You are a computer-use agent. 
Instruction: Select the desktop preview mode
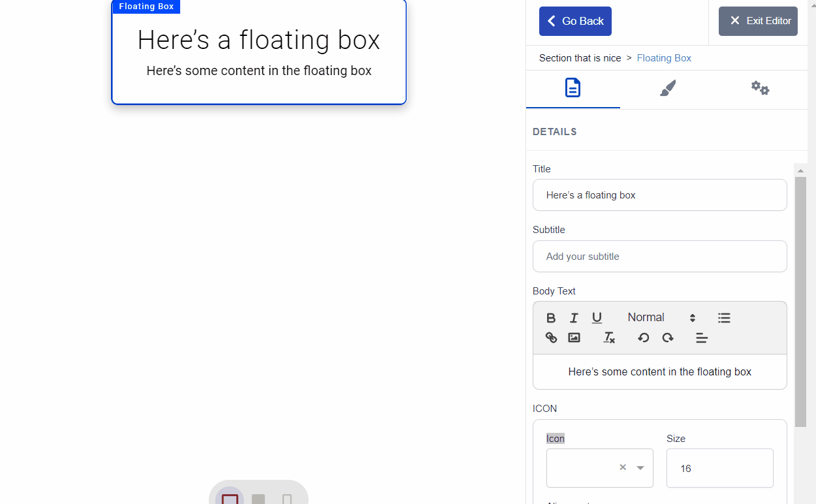pos(230,499)
